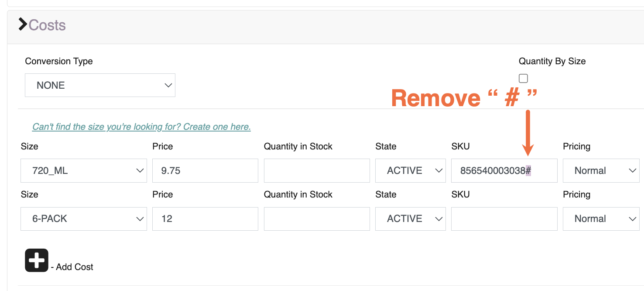
Task: Click the SKU field containing 856540003038#
Action: pyautogui.click(x=504, y=170)
